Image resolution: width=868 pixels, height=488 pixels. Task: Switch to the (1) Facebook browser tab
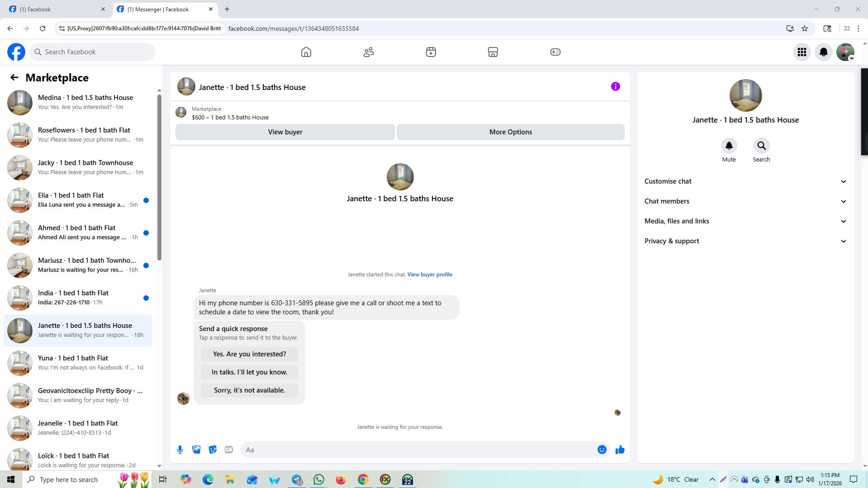pos(57,9)
